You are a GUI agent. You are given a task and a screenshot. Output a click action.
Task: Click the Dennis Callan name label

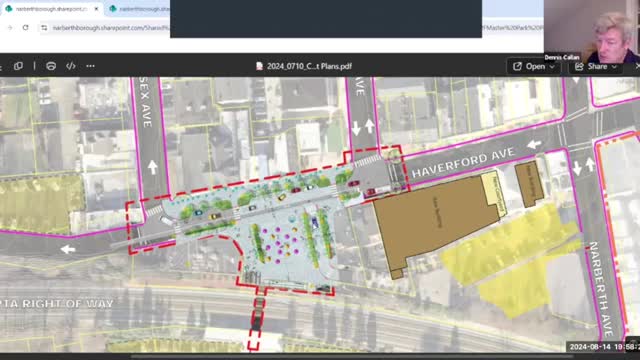point(562,58)
